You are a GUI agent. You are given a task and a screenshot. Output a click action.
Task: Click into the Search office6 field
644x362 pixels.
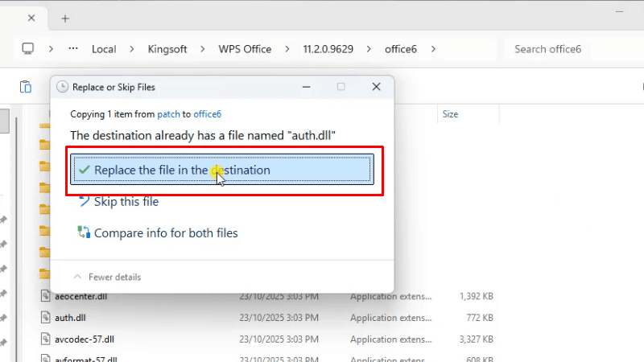point(563,49)
